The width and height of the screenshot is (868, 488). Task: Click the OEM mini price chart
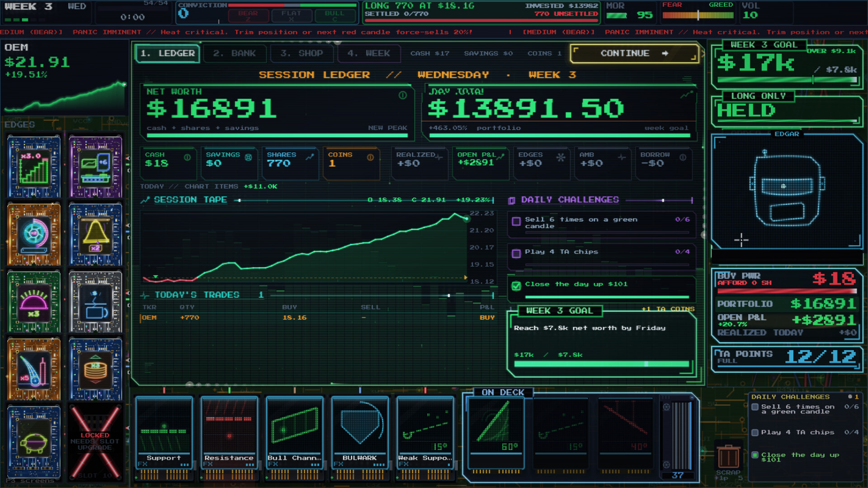click(65, 96)
